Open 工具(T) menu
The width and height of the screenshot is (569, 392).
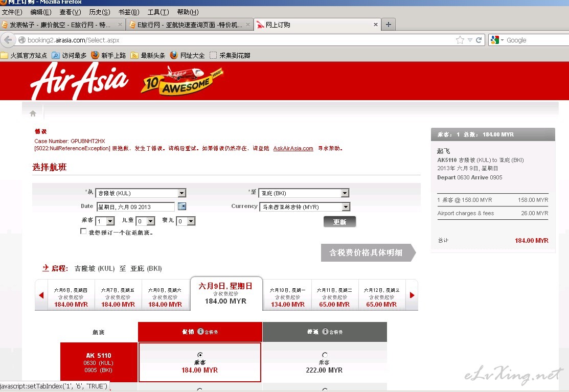tap(158, 12)
